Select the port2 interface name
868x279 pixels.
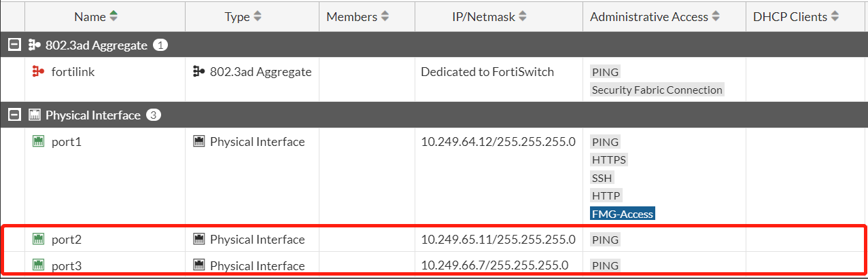click(x=67, y=240)
